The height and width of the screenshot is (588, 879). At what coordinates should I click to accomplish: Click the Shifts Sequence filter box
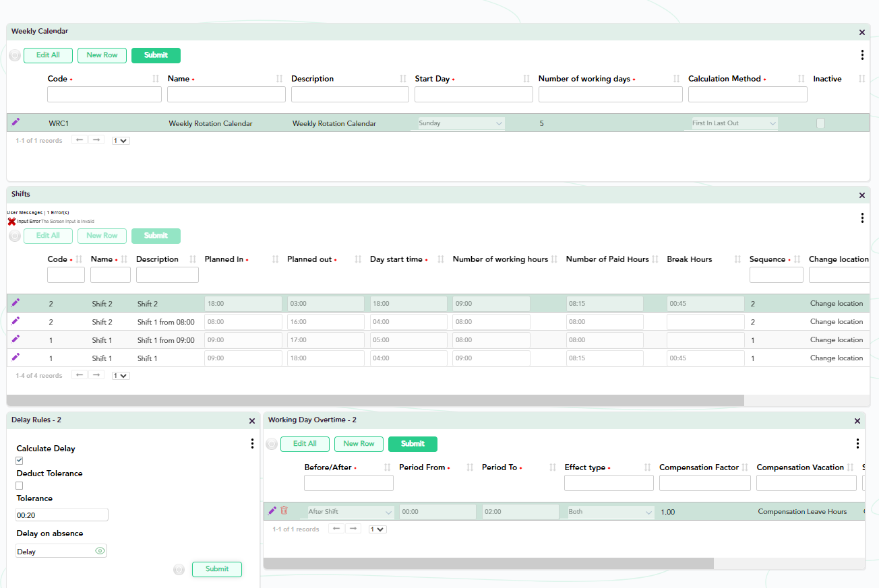coord(777,275)
